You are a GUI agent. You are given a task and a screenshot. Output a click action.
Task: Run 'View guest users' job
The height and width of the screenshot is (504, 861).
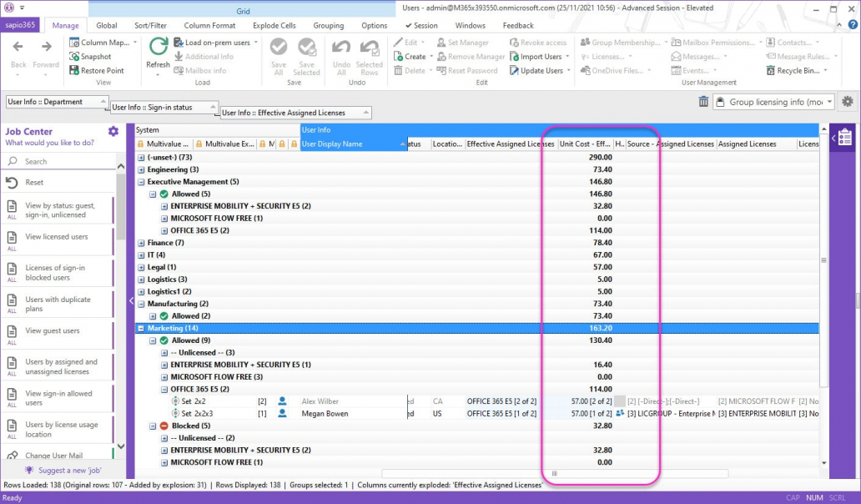(58, 335)
